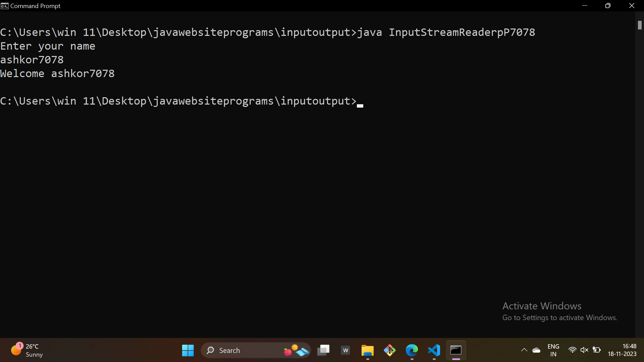
Task: Open File Explorer from the taskbar
Action: 368,350
